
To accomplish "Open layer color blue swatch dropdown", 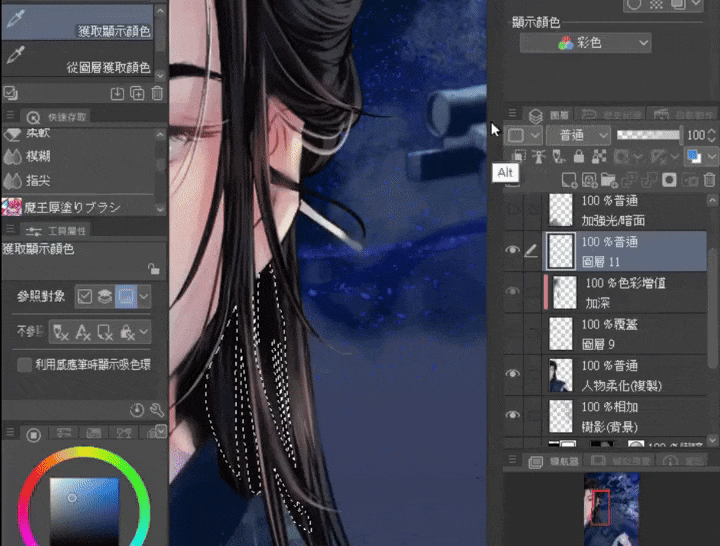I will [x=700, y=157].
